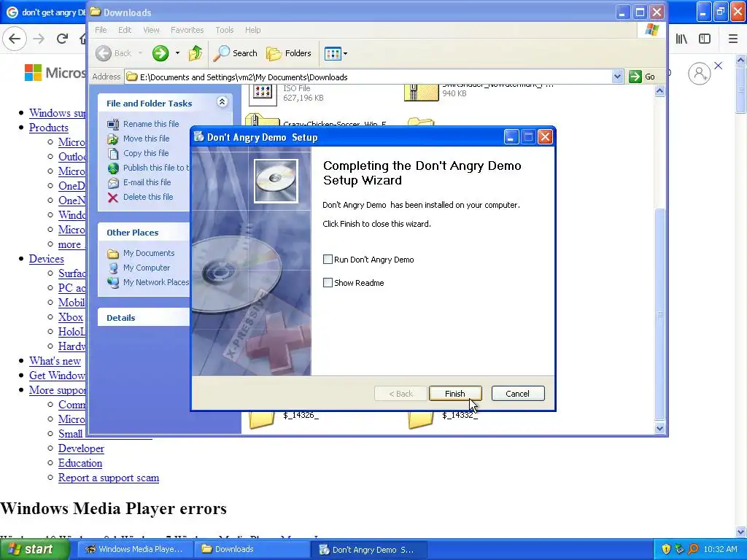Click the Start button on taskbar

34,549
